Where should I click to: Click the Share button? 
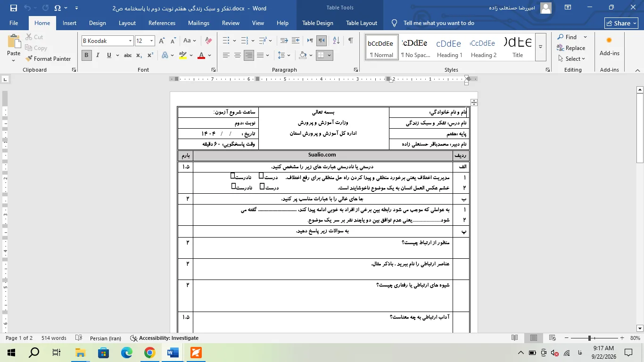pos(621,23)
